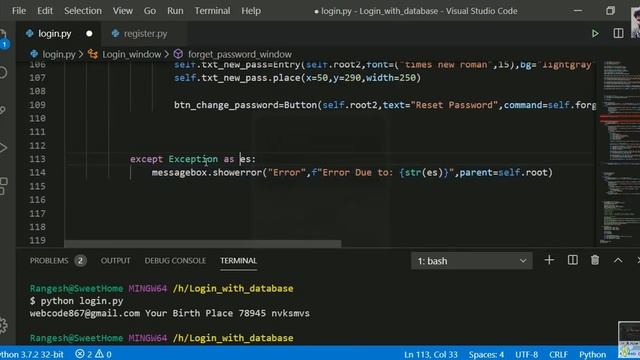Image resolution: width=640 pixels, height=360 pixels.
Task: Open Extensions view in activity bar
Action: 4,186
